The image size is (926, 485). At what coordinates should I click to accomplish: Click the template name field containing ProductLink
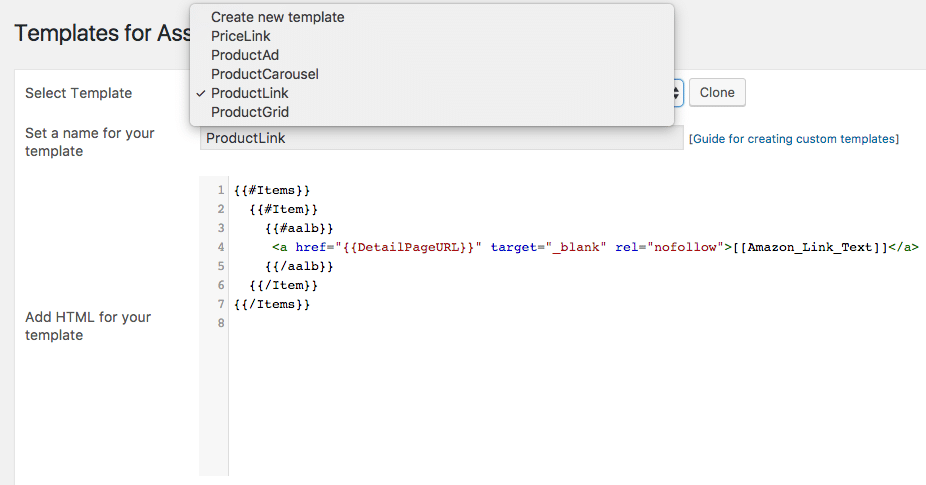(x=441, y=138)
